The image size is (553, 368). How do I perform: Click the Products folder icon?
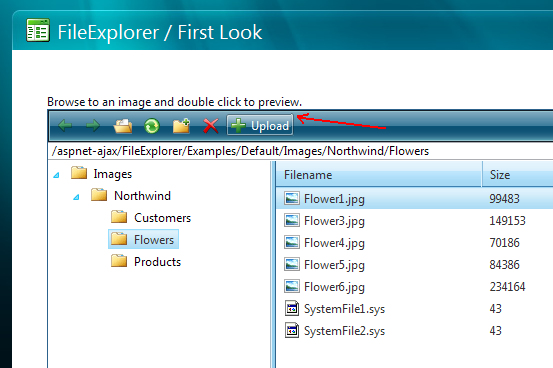[119, 261]
